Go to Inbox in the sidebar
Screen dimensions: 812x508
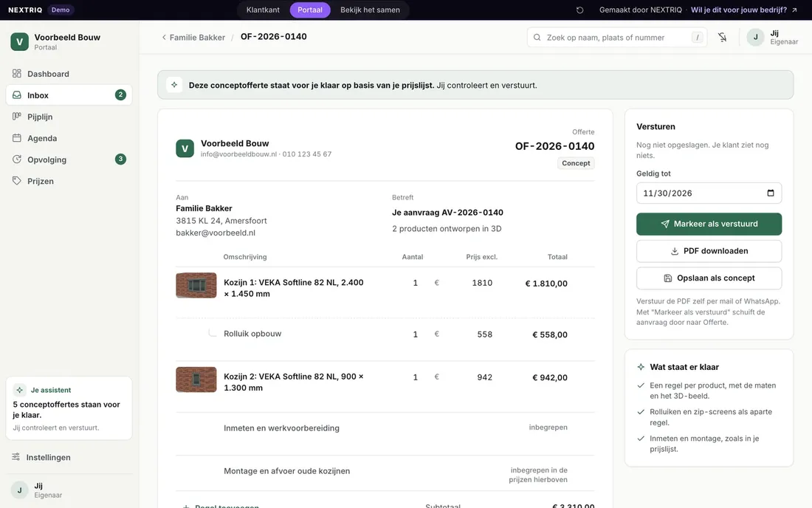point(69,95)
